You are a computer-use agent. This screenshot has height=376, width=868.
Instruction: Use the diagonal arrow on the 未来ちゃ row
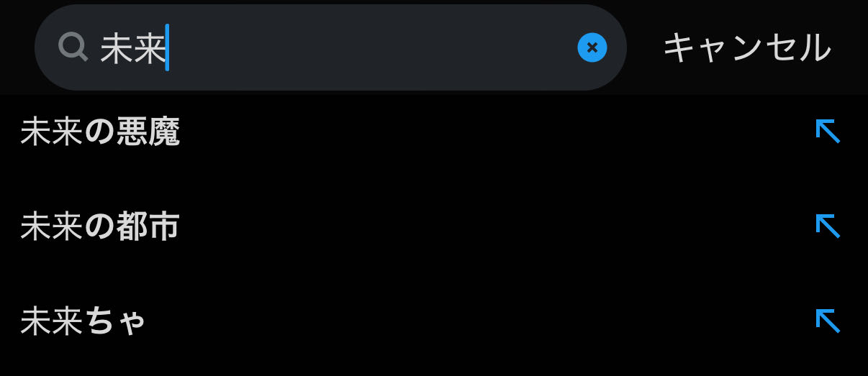tap(828, 321)
